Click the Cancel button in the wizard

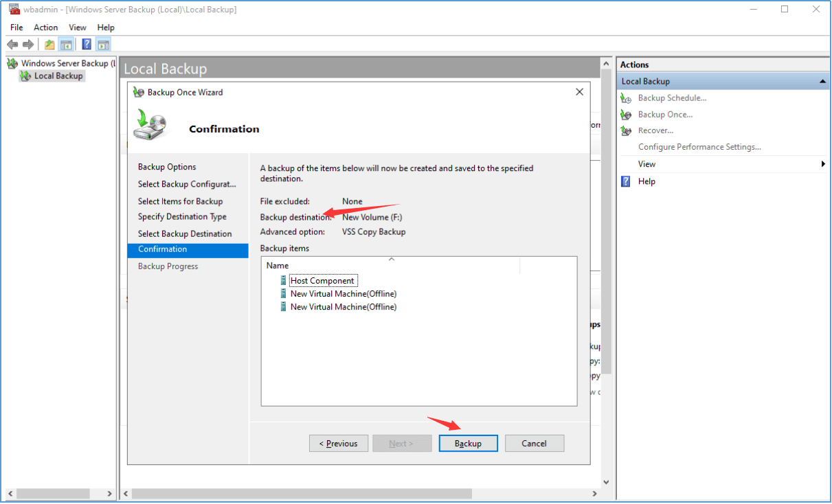[x=534, y=444]
